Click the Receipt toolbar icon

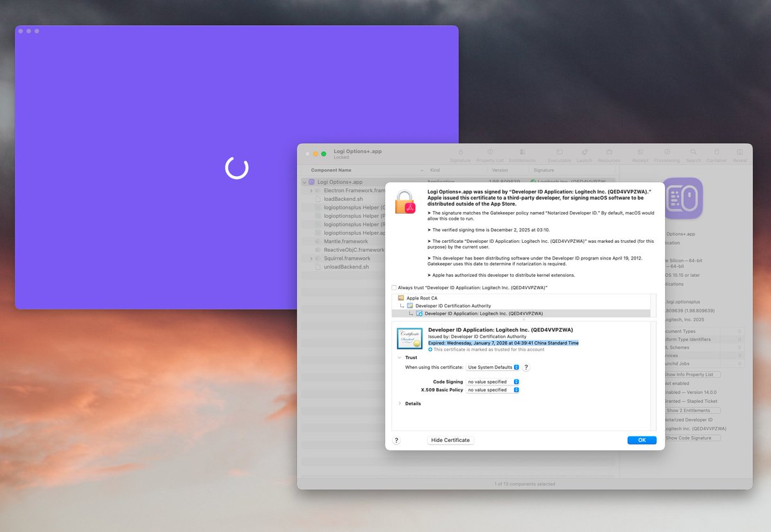(640, 152)
